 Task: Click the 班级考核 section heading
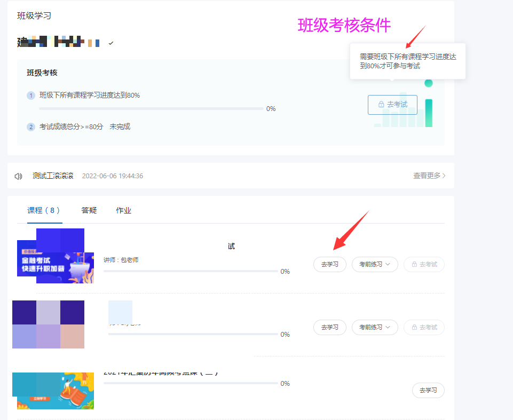[42, 73]
